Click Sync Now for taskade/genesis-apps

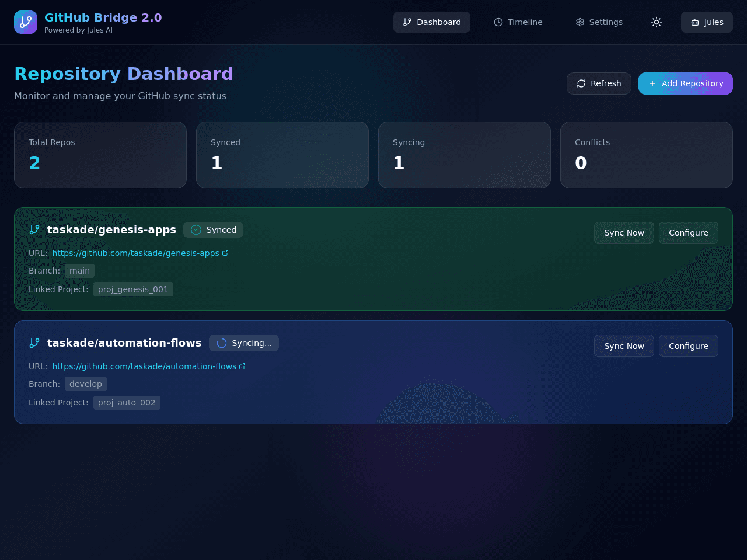point(624,233)
